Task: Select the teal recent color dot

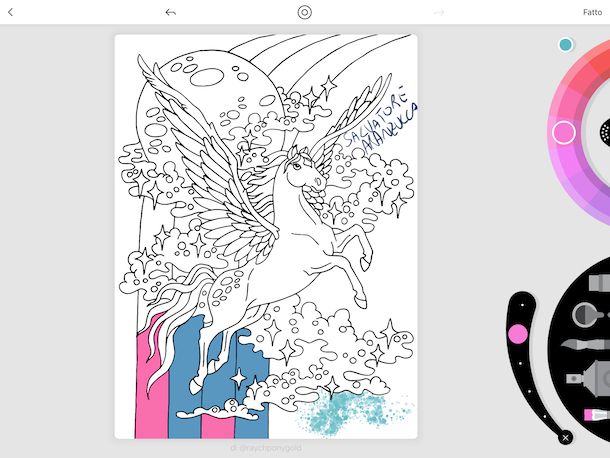Action: coord(566,45)
